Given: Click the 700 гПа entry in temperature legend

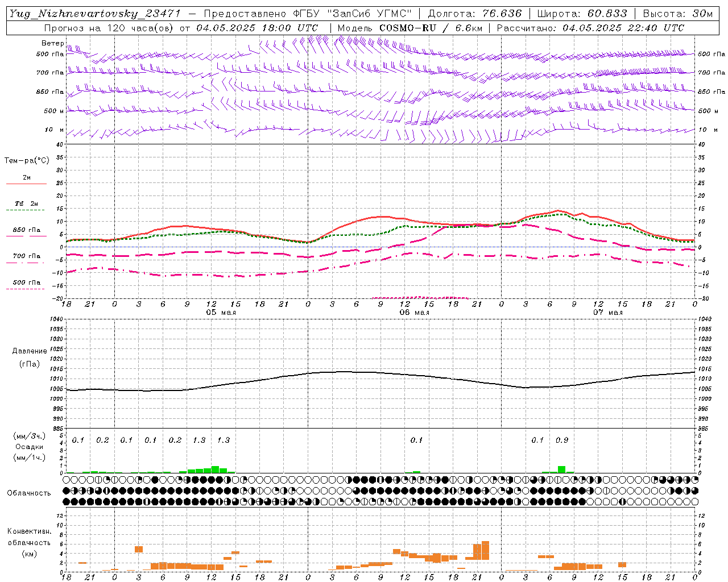Looking at the screenshot, I should point(27,256).
